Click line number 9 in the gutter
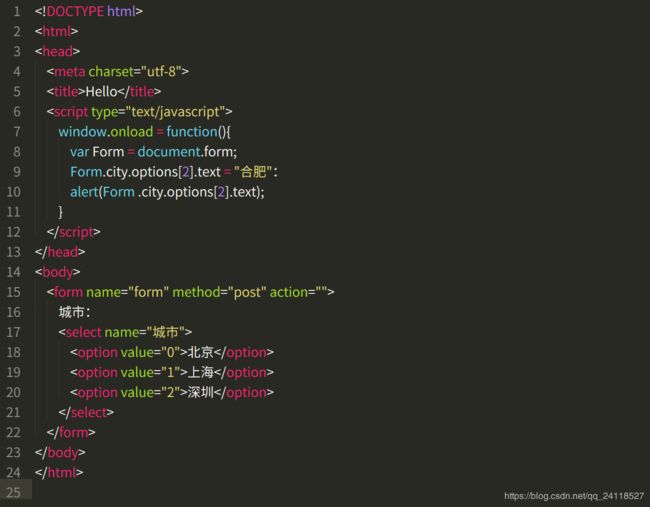 (x=17, y=172)
